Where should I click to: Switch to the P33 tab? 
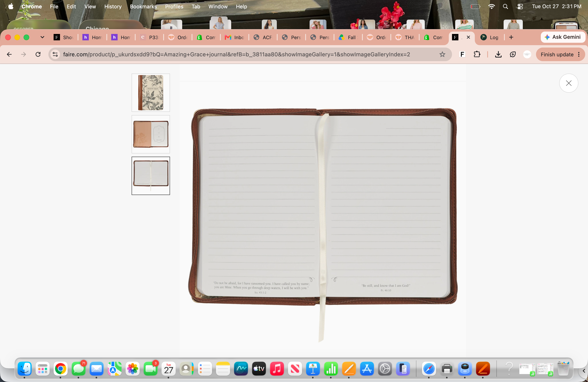point(149,37)
